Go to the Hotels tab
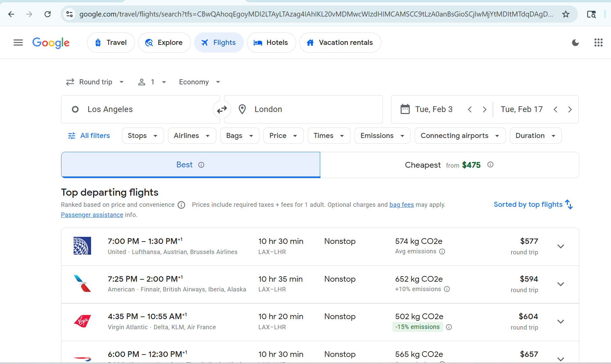 (x=271, y=43)
